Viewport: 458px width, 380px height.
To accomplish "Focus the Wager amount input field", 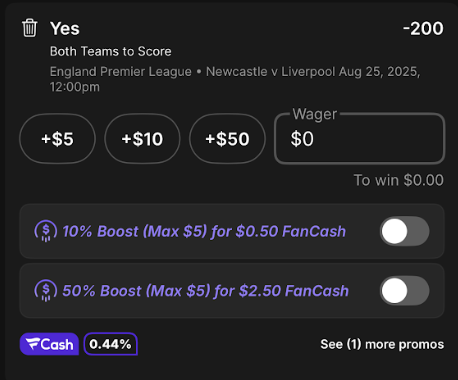I will point(360,139).
